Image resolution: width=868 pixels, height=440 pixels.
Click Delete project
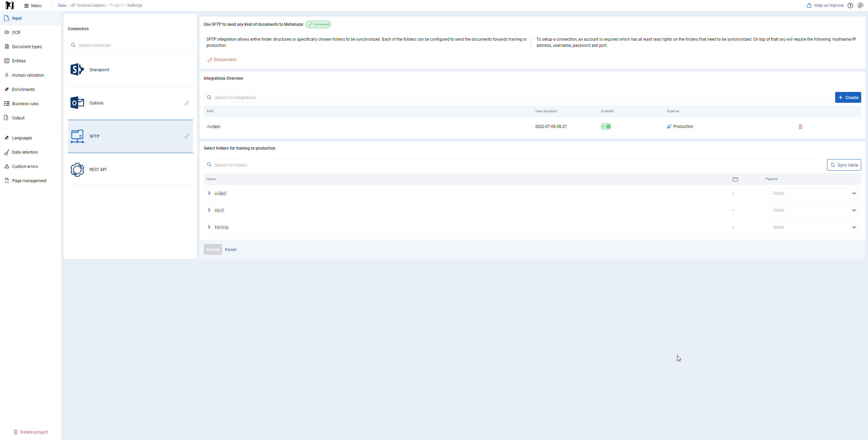31,432
